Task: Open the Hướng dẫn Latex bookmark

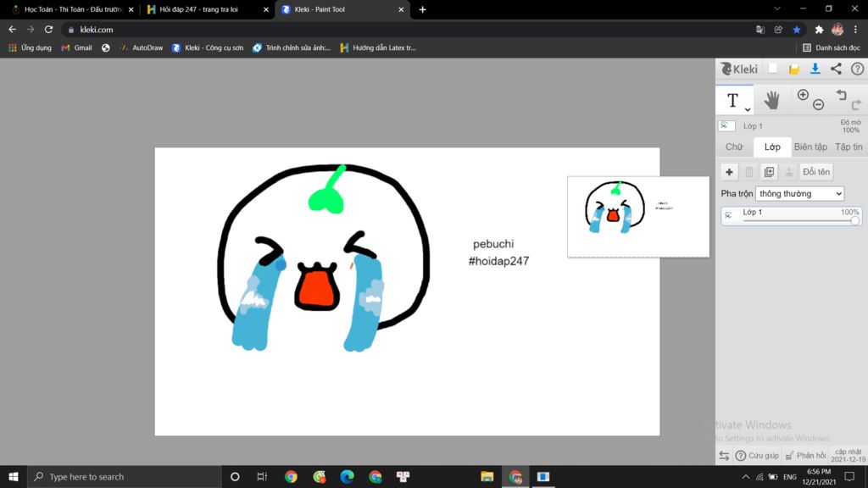Action: (x=378, y=47)
